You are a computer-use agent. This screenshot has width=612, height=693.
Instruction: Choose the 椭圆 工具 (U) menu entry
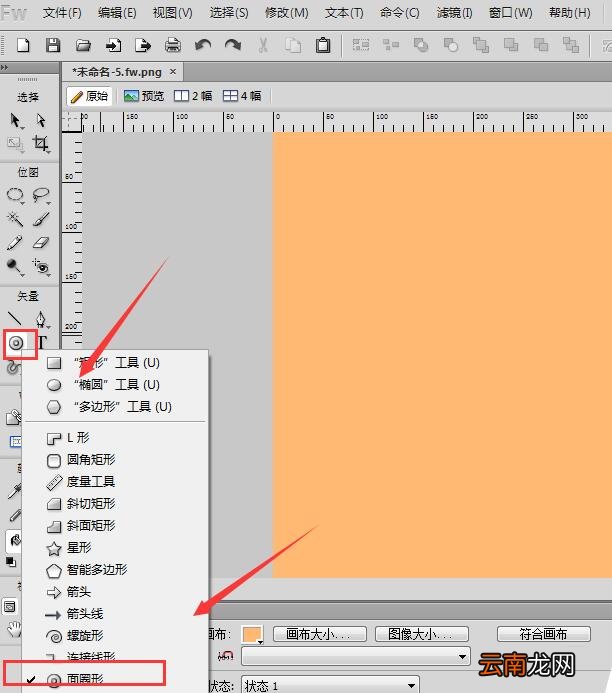(115, 385)
